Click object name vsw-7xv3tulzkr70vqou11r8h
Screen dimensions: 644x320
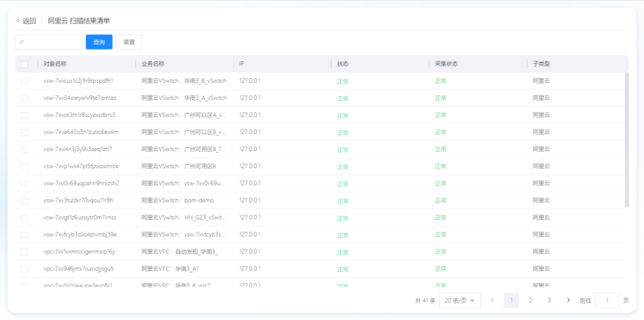coord(78,200)
